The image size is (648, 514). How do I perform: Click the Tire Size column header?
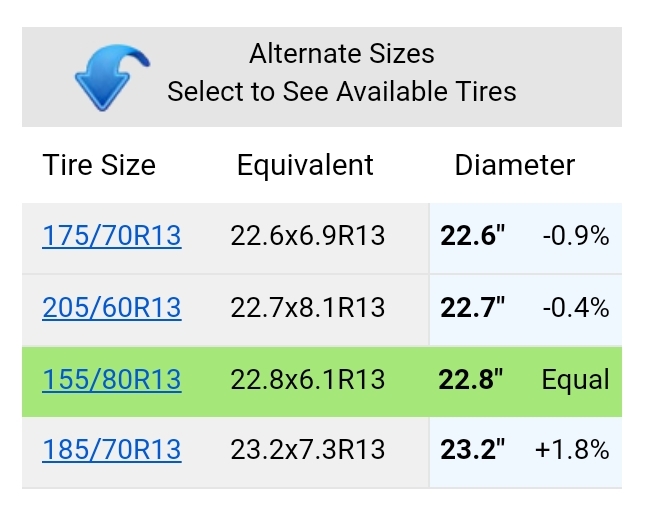(x=99, y=165)
